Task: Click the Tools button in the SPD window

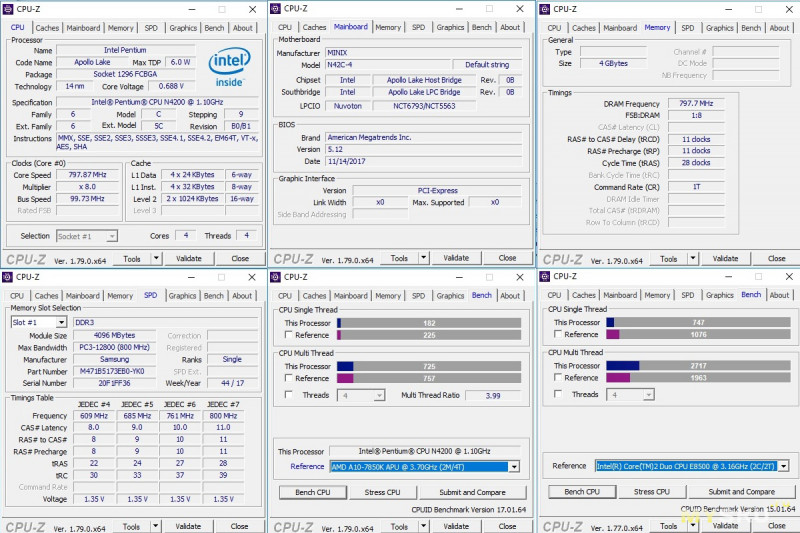Action: pyautogui.click(x=131, y=526)
